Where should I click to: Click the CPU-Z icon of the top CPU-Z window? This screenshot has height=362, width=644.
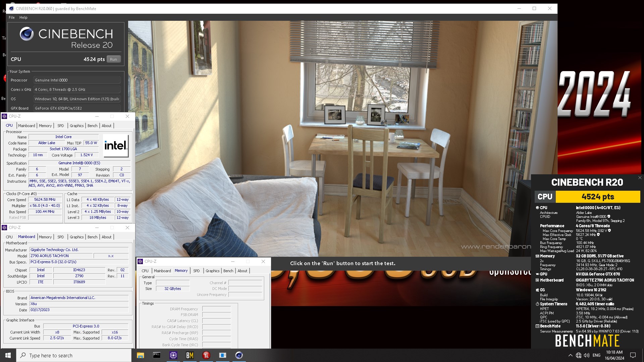coord(4,116)
